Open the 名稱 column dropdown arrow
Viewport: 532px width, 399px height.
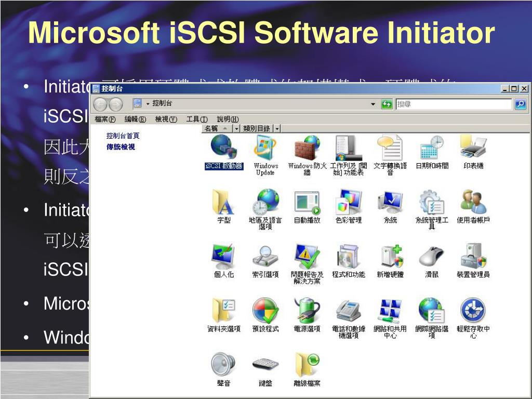[236, 129]
